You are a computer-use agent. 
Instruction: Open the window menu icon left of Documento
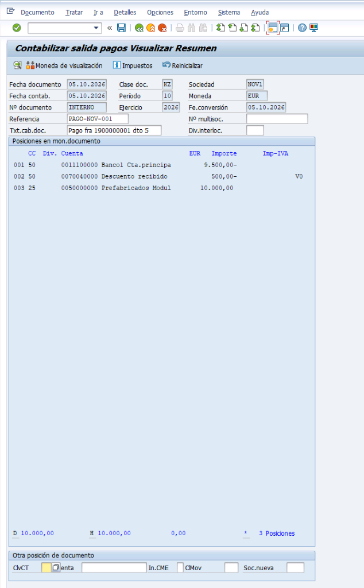pos(10,11)
